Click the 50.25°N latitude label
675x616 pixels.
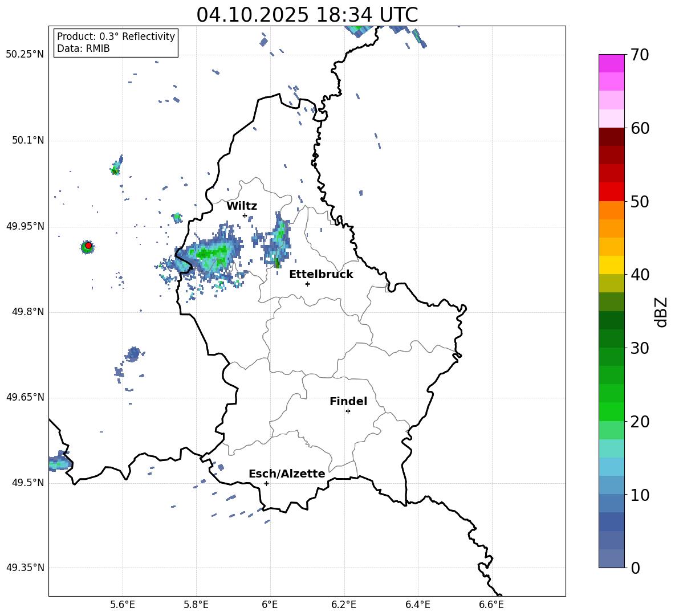click(25, 55)
